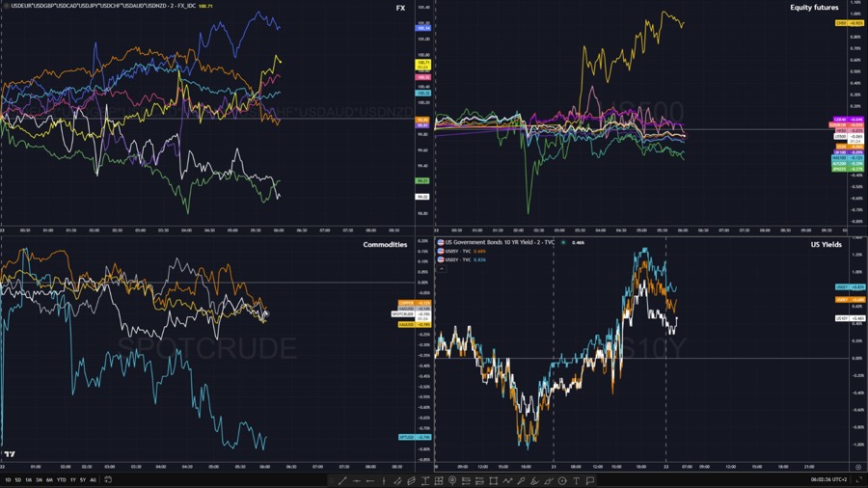868x488 pixels.
Task: Click the TradingView logo in commodities chart
Action: pyautogui.click(x=10, y=454)
